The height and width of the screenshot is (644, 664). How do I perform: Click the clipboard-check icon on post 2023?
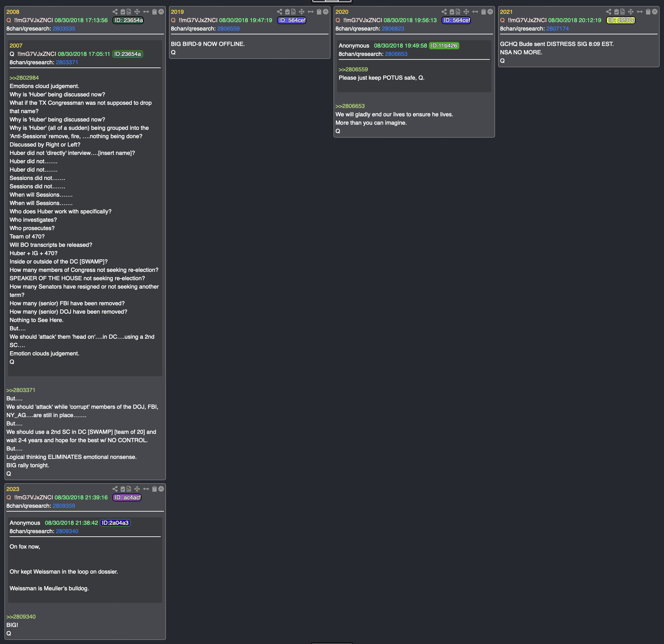tap(123, 489)
